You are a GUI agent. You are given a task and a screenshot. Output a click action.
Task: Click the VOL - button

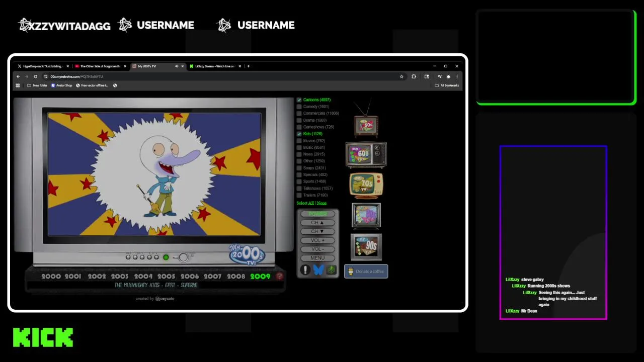(317, 249)
